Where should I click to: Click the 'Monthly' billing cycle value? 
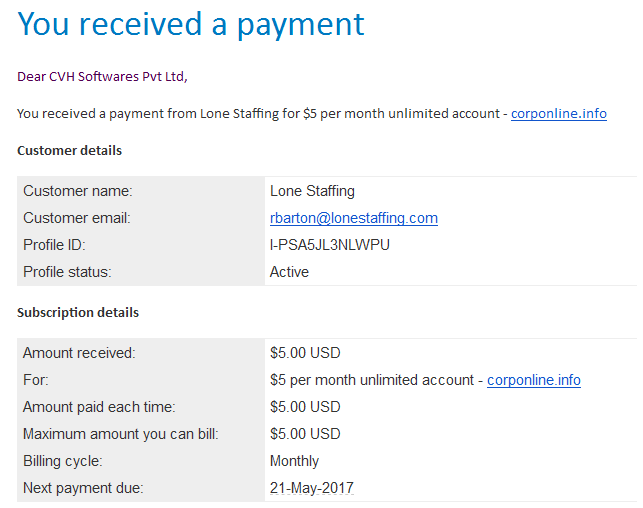pyautogui.click(x=294, y=461)
